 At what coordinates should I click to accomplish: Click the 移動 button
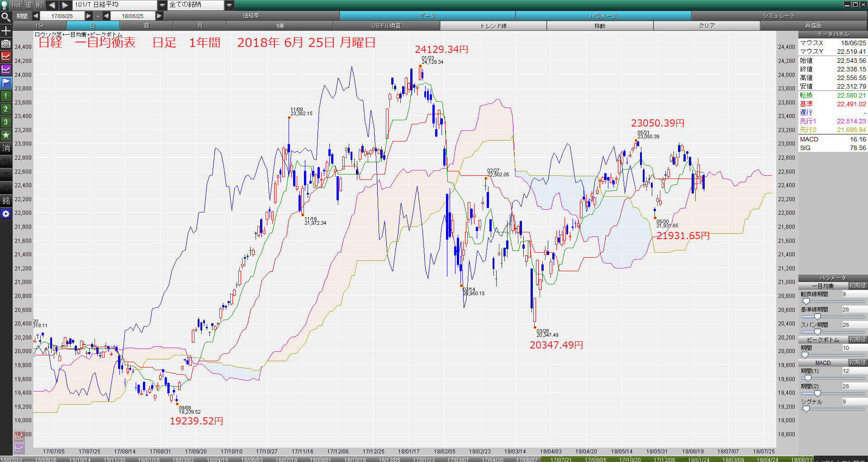tap(600, 26)
